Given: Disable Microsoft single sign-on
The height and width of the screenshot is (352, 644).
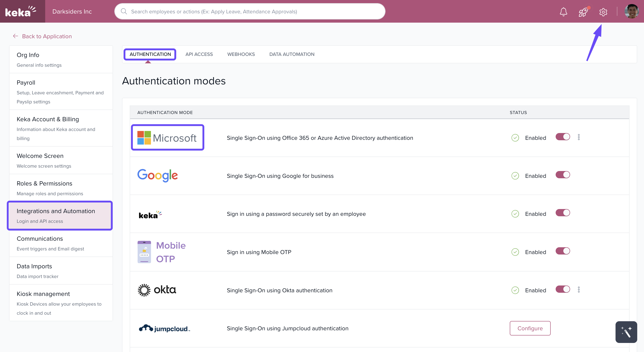Looking at the screenshot, I should coord(562,137).
